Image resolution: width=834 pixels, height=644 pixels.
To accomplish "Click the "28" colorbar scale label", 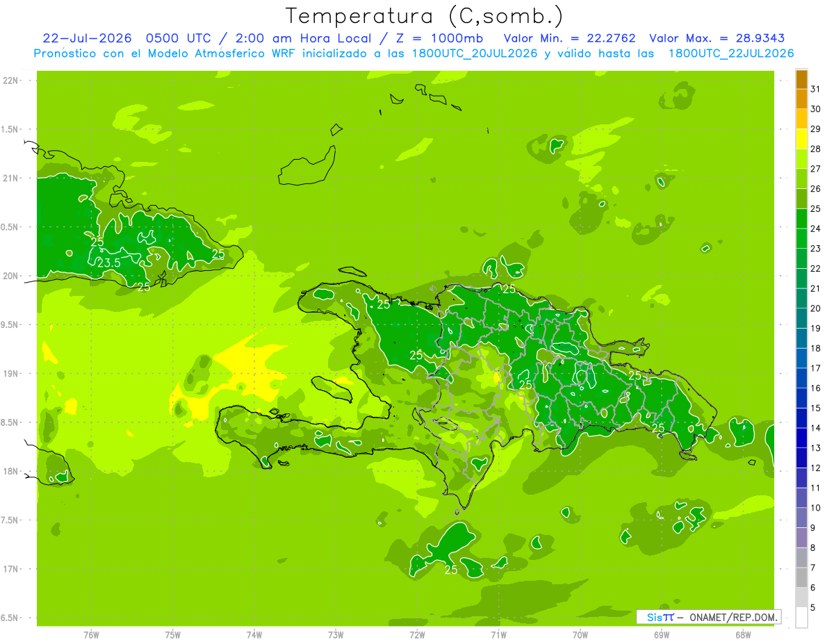I will (816, 149).
